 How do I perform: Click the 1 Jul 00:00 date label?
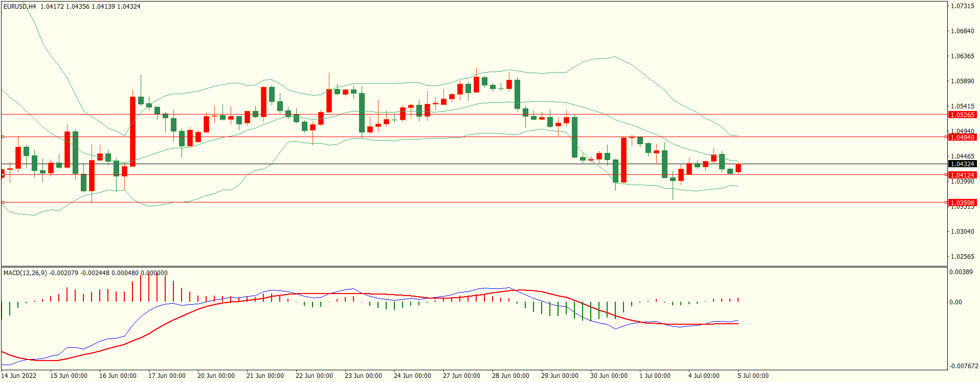(x=655, y=376)
